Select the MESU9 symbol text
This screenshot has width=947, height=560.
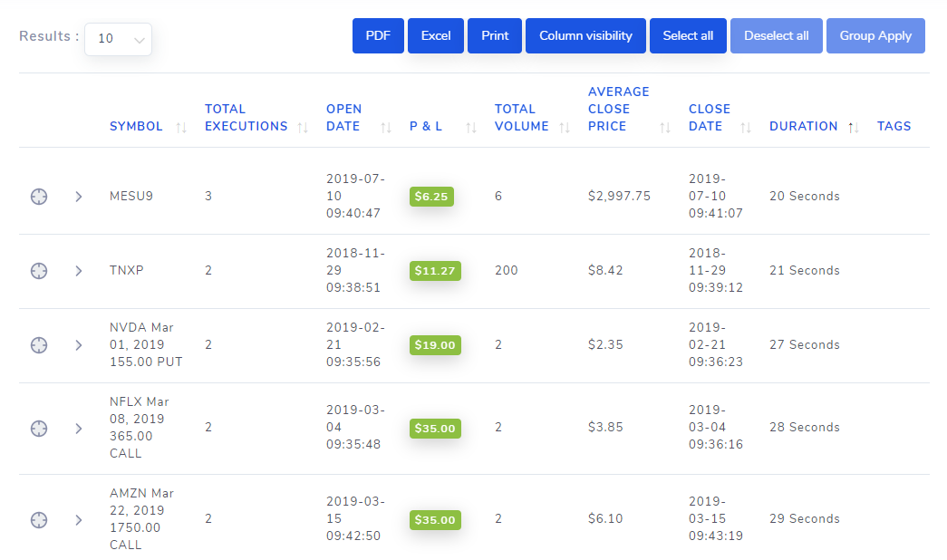click(131, 197)
